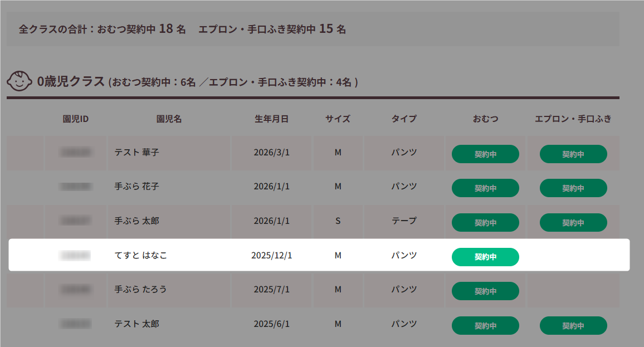Click おむつ 契約中 button for テスト 華子
The image size is (644, 347).
pyautogui.click(x=485, y=154)
